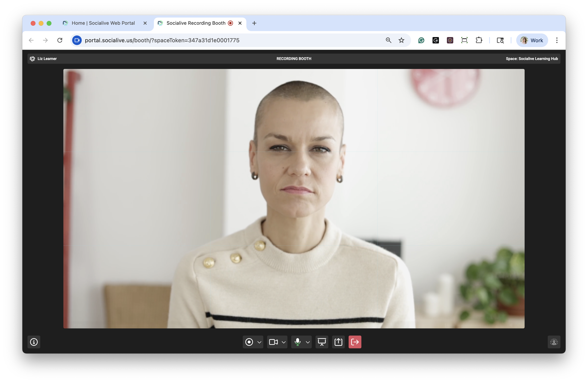
Task: Expand the microphone source chevron
Action: coord(308,342)
